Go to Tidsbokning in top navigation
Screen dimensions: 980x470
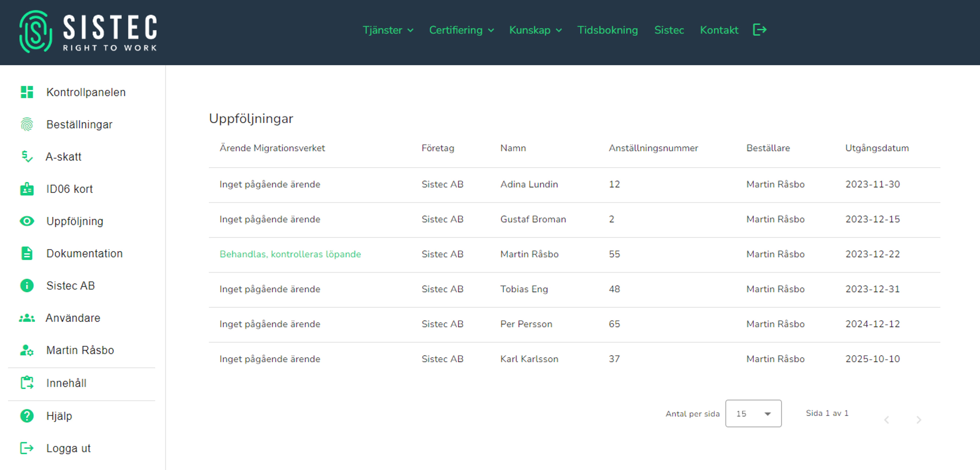pyautogui.click(x=607, y=30)
